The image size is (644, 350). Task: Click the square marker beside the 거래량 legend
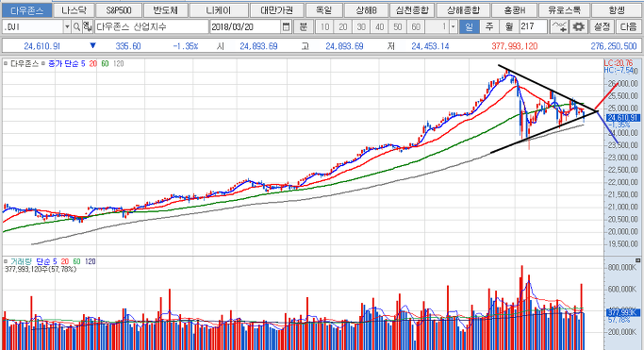pos(6,261)
